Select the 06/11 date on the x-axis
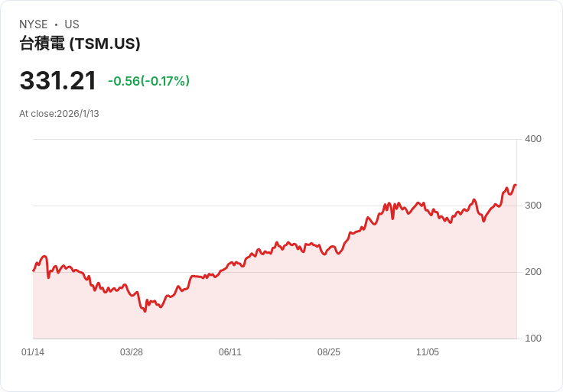Image resolution: width=563 pixels, height=392 pixels. 230,352
